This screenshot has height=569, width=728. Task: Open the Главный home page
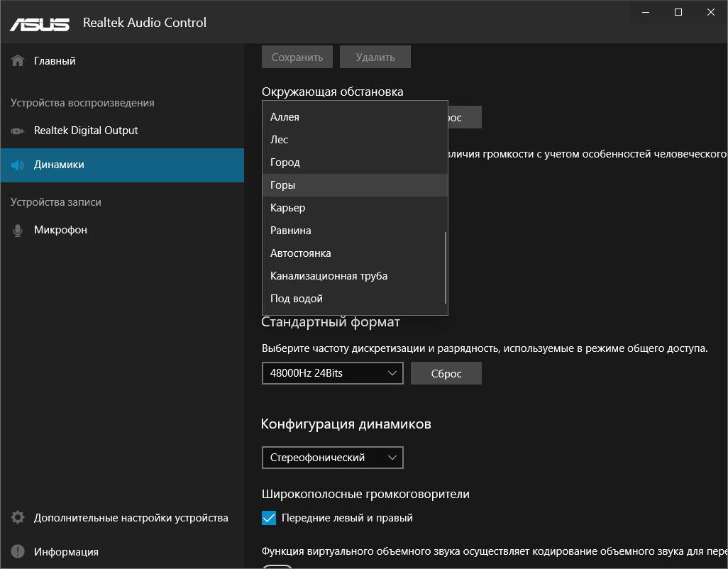pos(53,60)
